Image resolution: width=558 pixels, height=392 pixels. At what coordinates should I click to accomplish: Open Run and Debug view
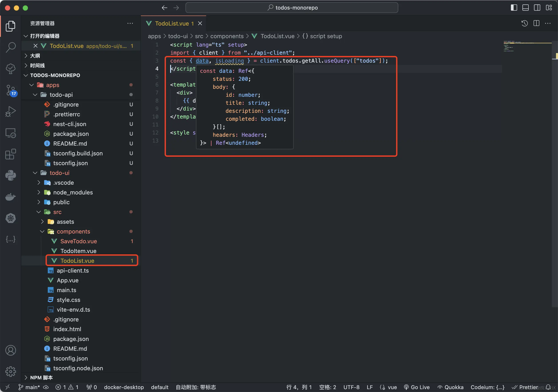pos(10,111)
